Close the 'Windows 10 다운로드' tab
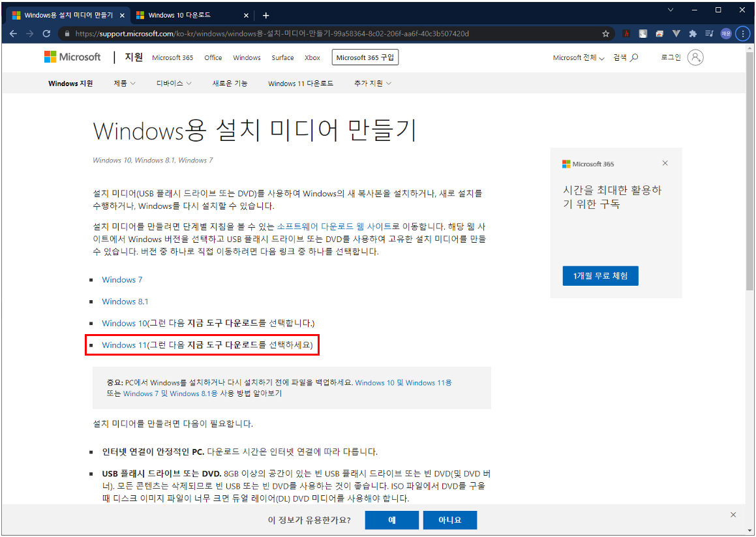The image size is (756, 537). pos(246,16)
